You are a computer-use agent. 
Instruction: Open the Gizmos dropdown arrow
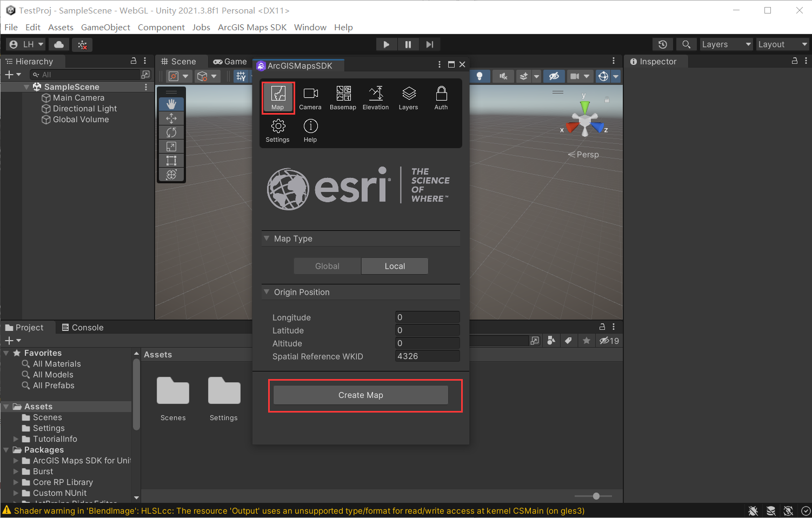point(616,76)
